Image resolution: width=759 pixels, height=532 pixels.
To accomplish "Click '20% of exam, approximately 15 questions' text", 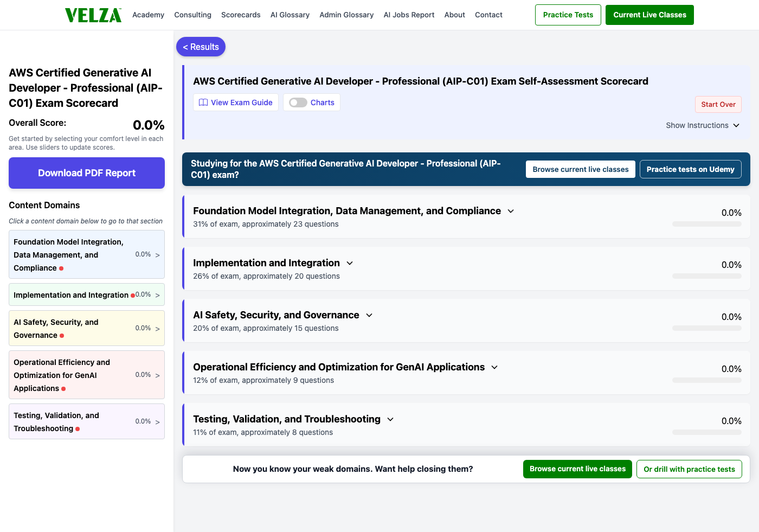I will click(x=266, y=328).
